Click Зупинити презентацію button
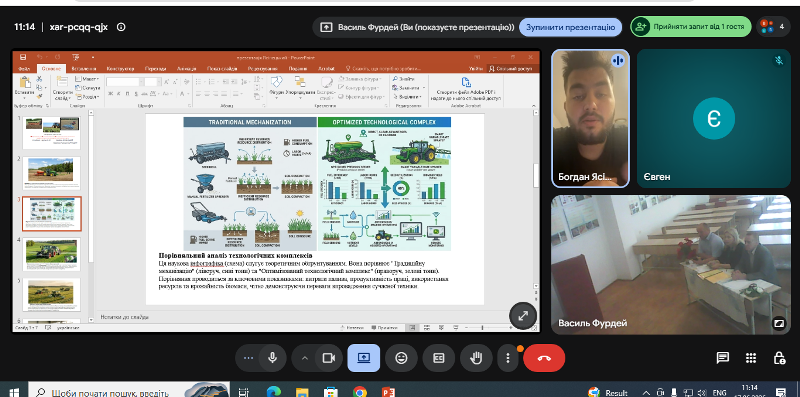This screenshot has height=397, width=800. pos(570,27)
